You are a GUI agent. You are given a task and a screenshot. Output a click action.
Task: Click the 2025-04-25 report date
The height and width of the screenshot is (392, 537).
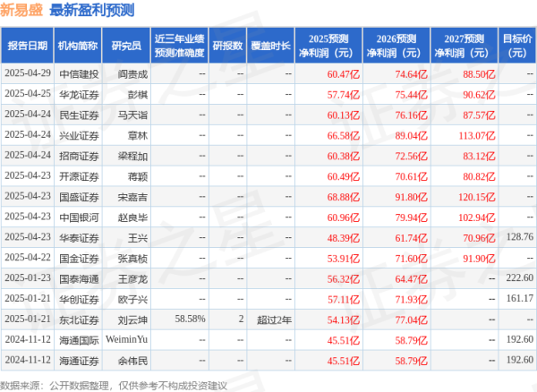coord(28,94)
